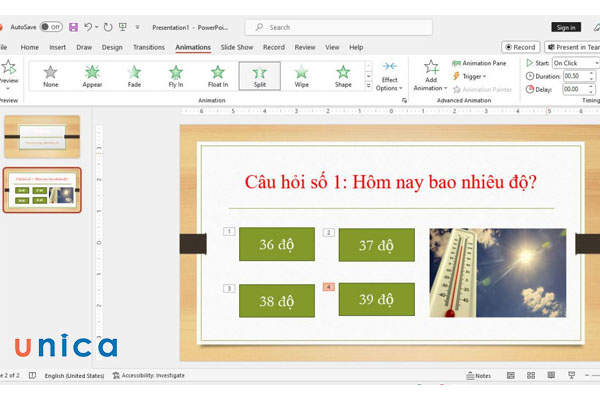This screenshot has height=400, width=600.
Task: Open the Record tab
Action: click(274, 47)
